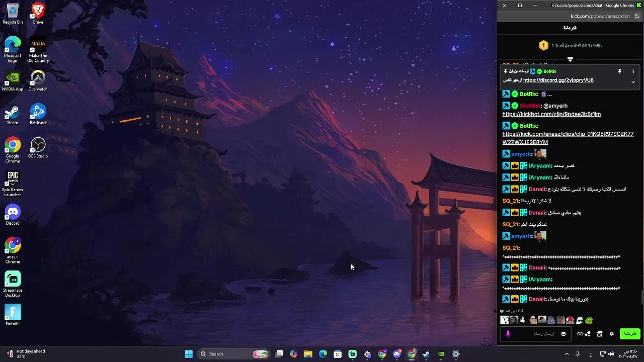
Task: Click the tray microphone icon
Action: pos(578,354)
